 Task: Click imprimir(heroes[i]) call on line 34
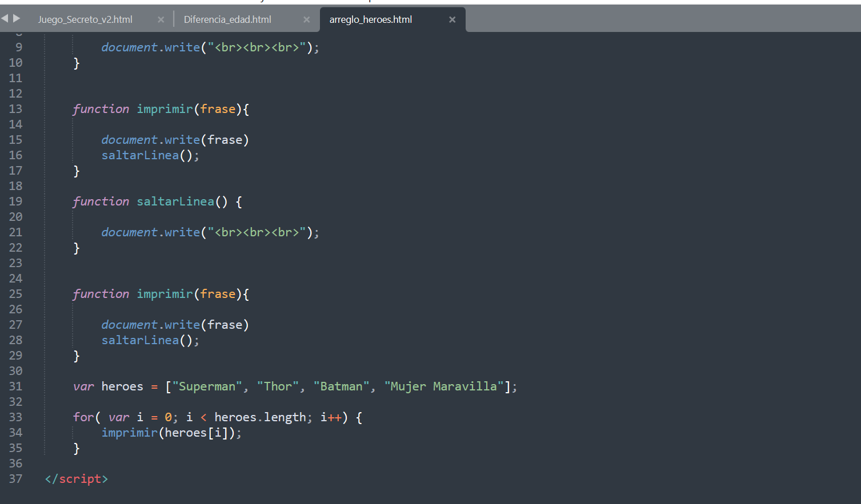pos(168,433)
